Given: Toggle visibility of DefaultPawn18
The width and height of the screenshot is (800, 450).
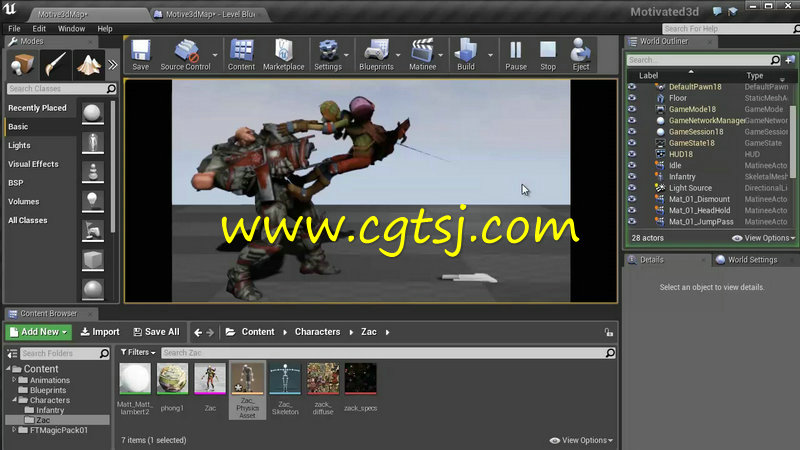Looking at the screenshot, I should click(632, 87).
